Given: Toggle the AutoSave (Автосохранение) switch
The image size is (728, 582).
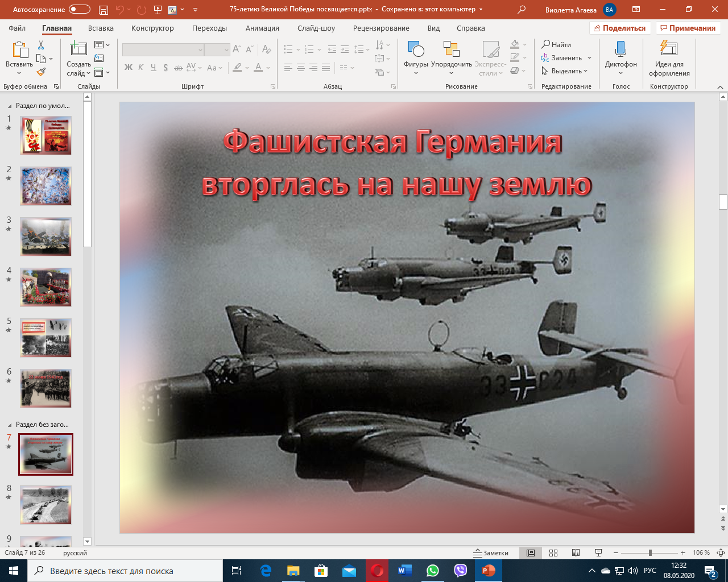Looking at the screenshot, I should pos(79,10).
